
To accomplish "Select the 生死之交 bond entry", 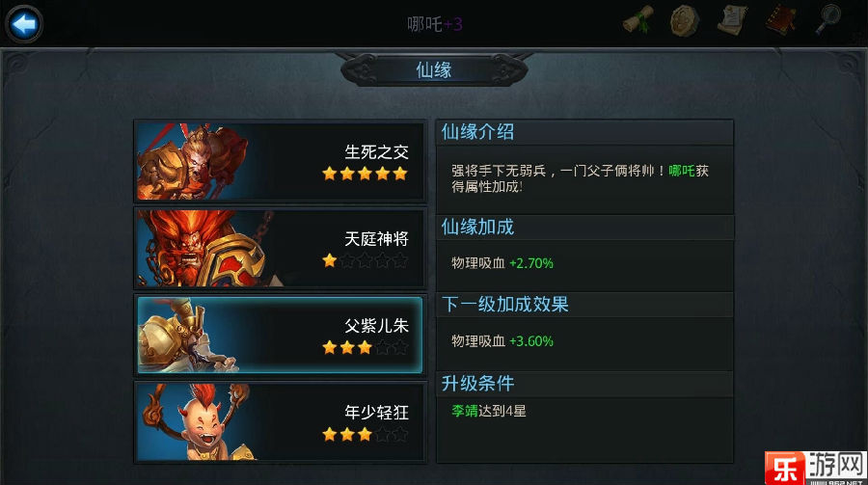I will coord(280,161).
